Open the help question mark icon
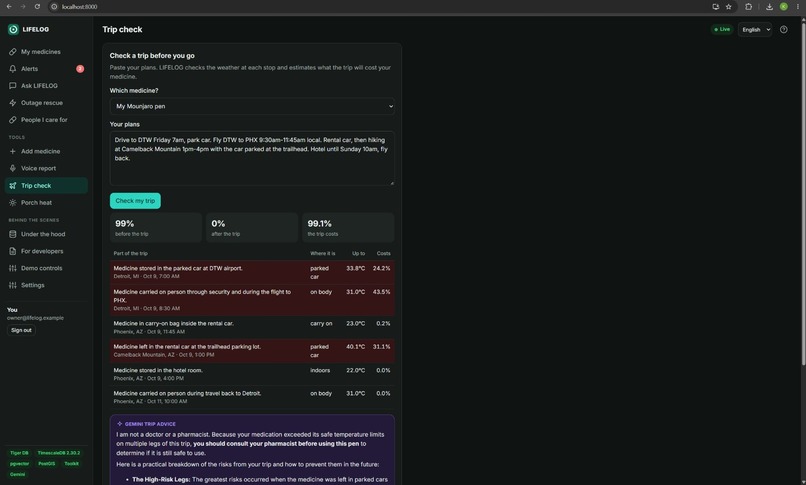This screenshot has height=485, width=806. 783,30
